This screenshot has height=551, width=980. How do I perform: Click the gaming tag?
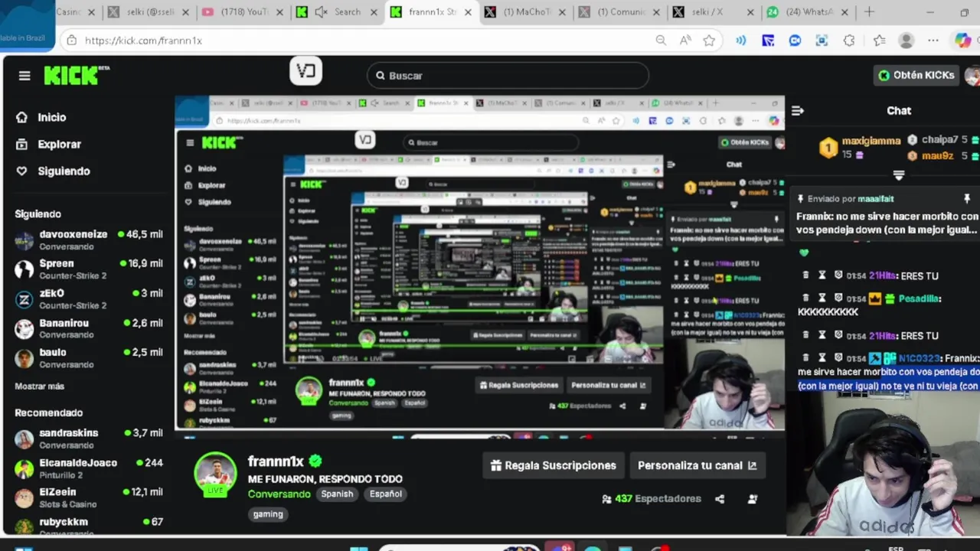268,514
